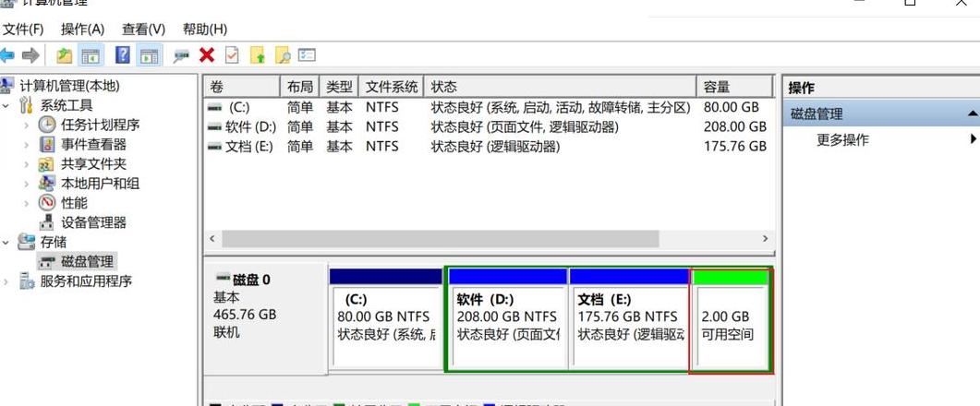Open the blue Help question mark icon
The height and width of the screenshot is (406, 980).
123,55
